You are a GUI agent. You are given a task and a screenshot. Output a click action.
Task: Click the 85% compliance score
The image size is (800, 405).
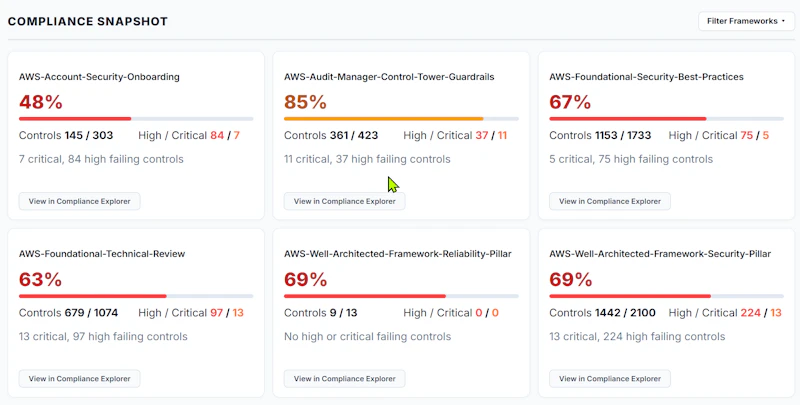click(305, 102)
